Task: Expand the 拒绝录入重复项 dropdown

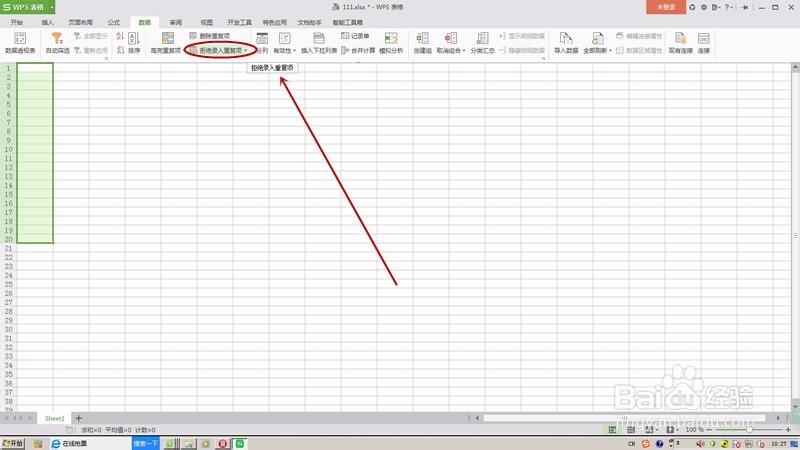Action: [x=245, y=51]
